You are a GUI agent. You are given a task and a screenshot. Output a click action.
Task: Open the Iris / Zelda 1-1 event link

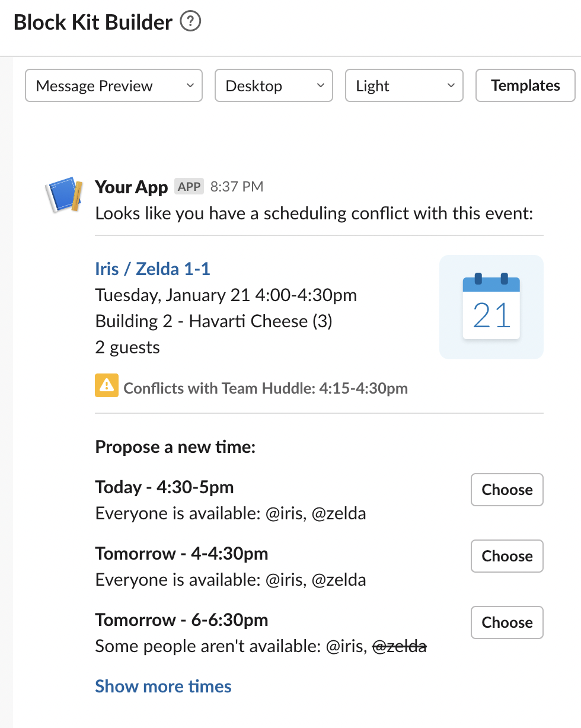152,269
